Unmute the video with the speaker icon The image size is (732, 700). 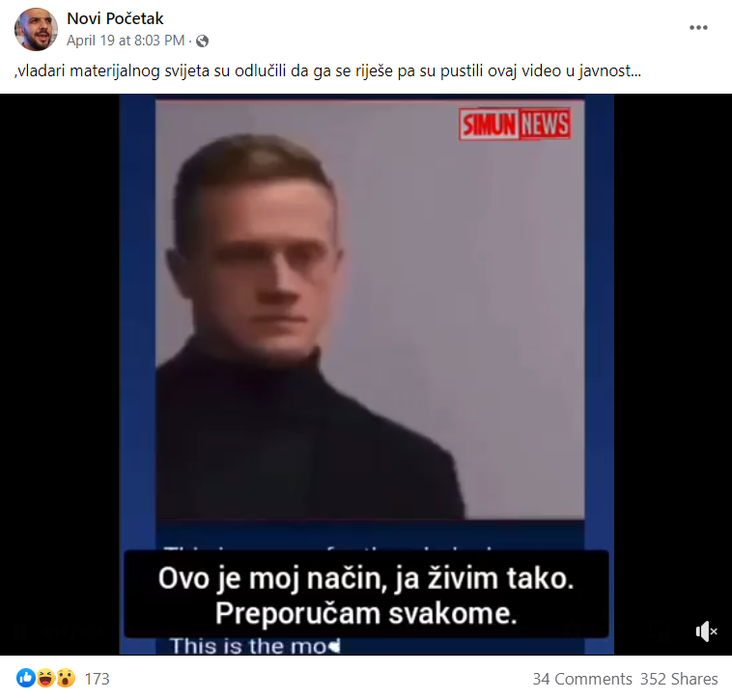tap(706, 631)
